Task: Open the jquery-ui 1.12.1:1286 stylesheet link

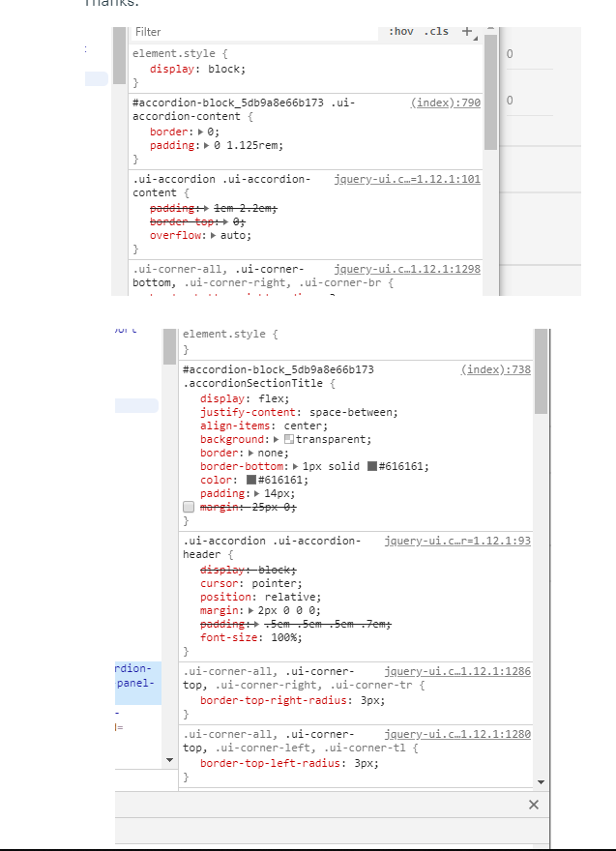Action: coord(456,671)
